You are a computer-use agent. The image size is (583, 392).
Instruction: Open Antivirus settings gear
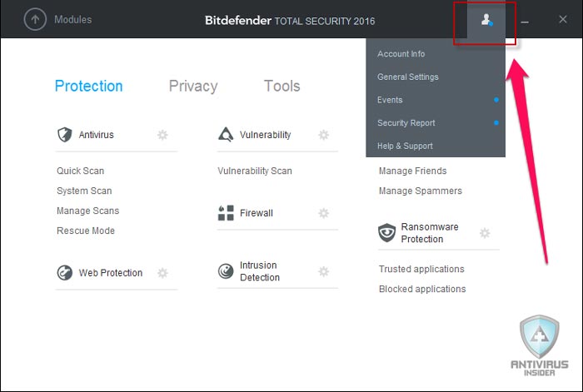coord(162,135)
